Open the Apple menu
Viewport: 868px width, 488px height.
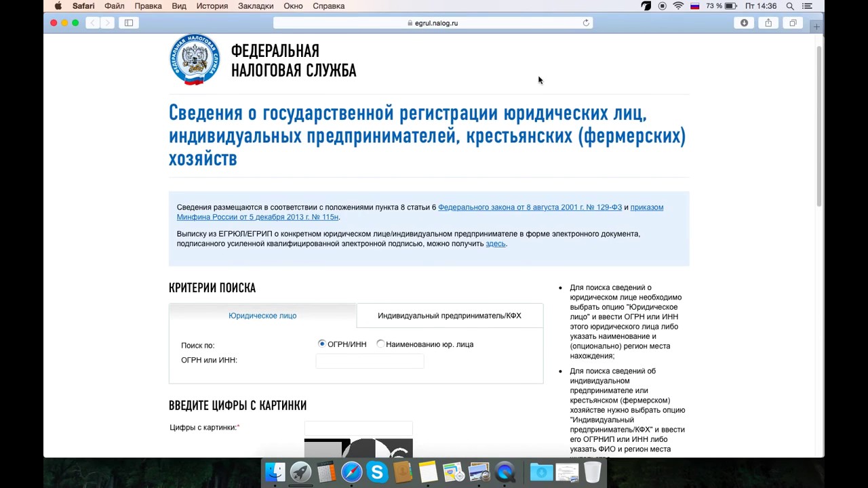pos(58,6)
